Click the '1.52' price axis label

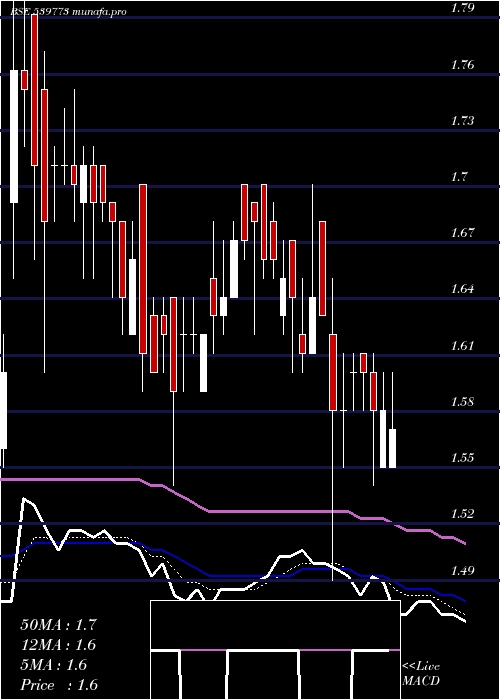[x=462, y=514]
